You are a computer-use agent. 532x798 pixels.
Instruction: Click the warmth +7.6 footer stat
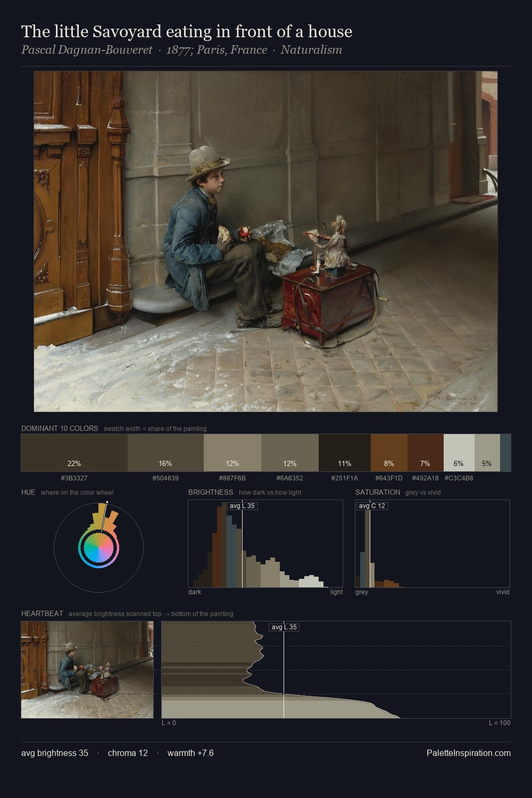pyautogui.click(x=190, y=753)
